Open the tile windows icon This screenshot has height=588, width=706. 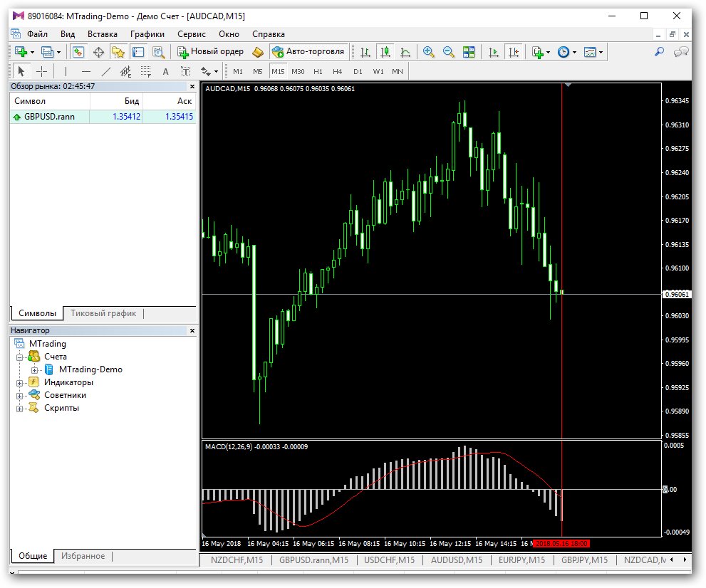click(x=469, y=52)
